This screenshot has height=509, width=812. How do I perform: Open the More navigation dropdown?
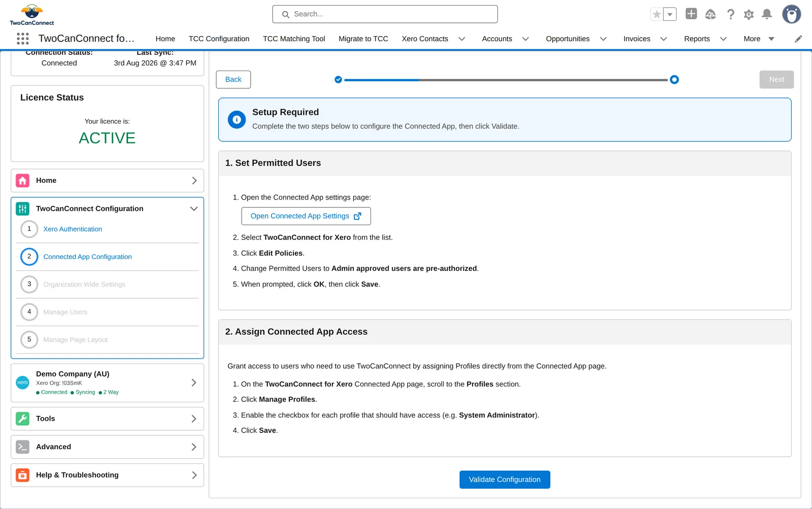pyautogui.click(x=759, y=39)
